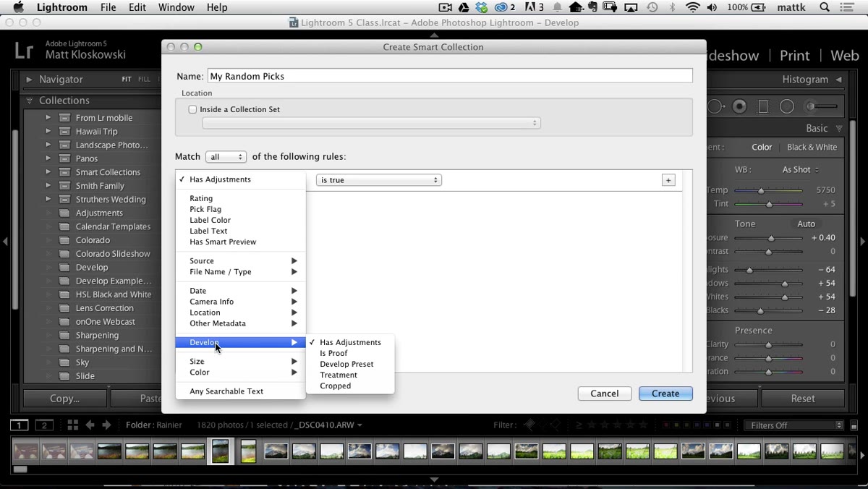
Task: Click the Cancel button
Action: pyautogui.click(x=604, y=394)
